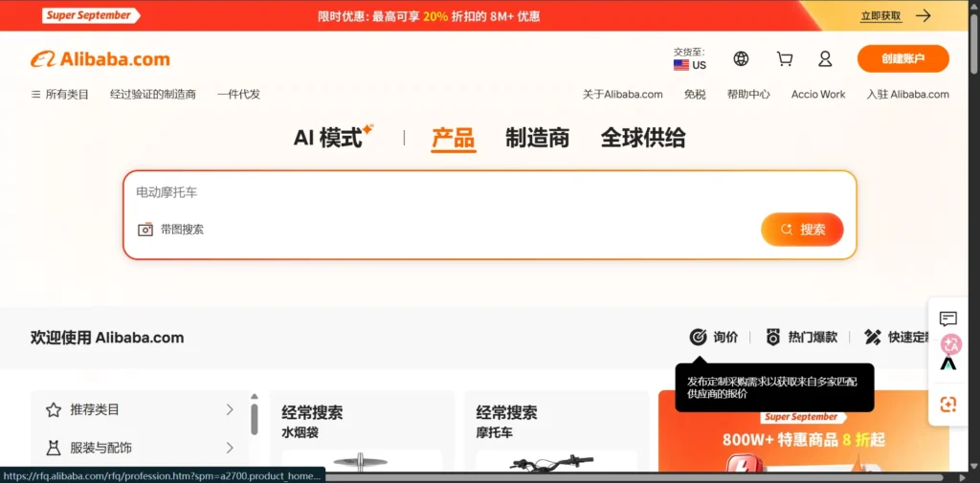The height and width of the screenshot is (483, 980).
Task: Select the 全球供给 search tab
Action: (642, 138)
